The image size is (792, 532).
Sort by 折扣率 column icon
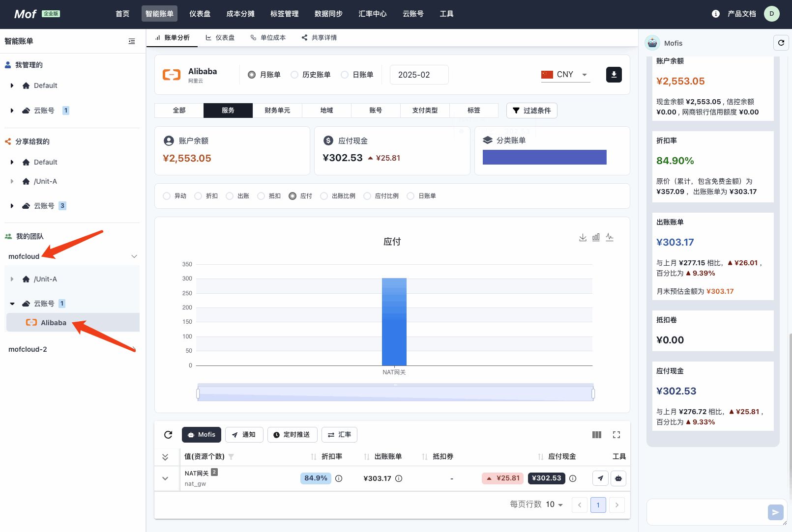(x=314, y=457)
